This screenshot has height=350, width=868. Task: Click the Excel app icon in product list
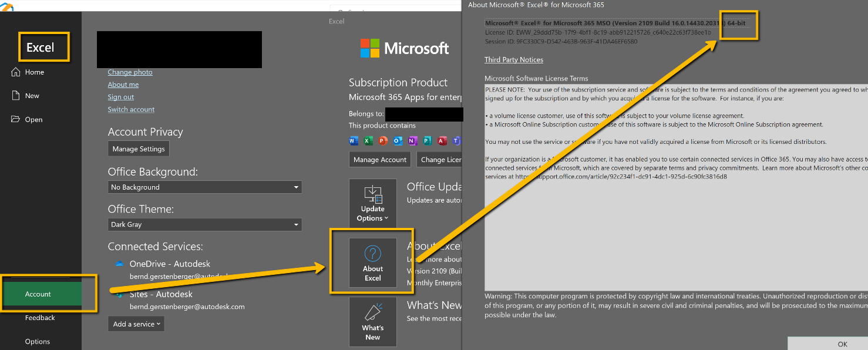[x=368, y=141]
